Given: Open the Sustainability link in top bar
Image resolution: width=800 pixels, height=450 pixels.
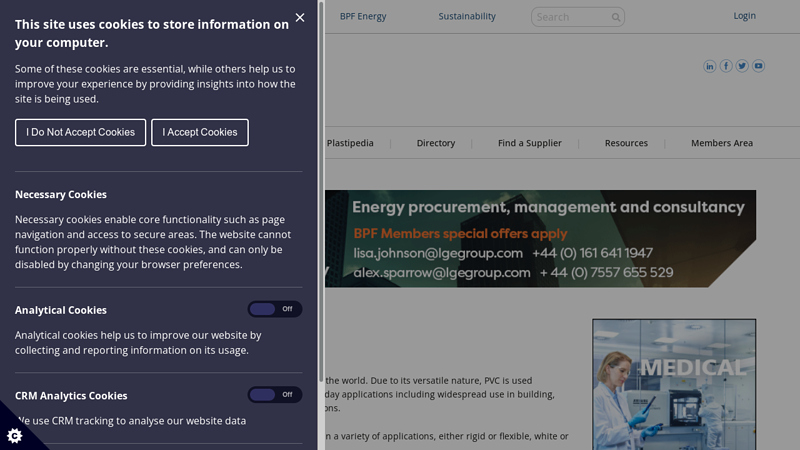Looking at the screenshot, I should (x=467, y=16).
